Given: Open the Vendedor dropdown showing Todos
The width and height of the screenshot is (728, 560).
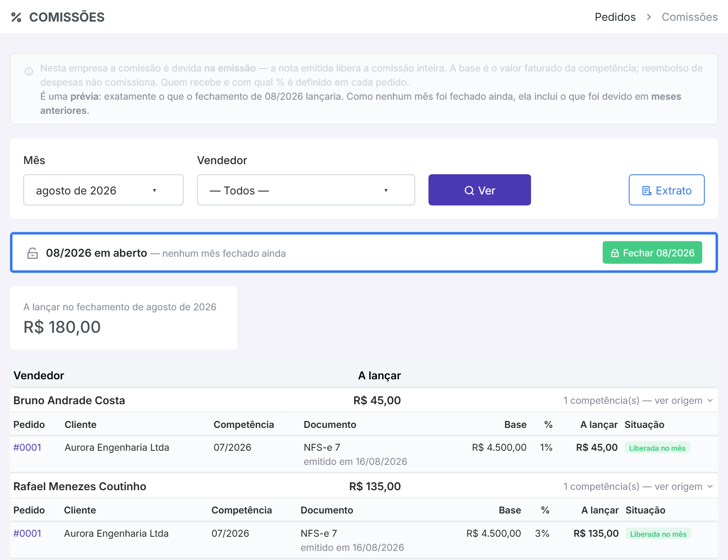Looking at the screenshot, I should pyautogui.click(x=306, y=190).
